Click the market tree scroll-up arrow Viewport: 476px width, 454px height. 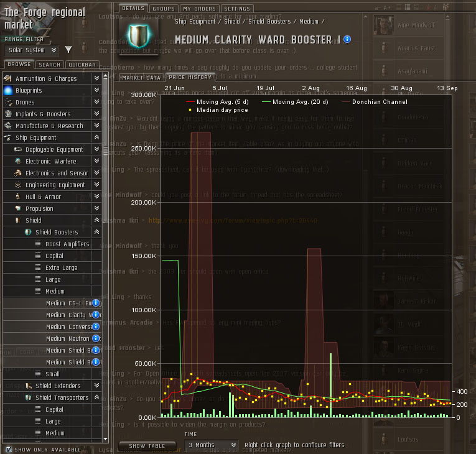click(105, 75)
